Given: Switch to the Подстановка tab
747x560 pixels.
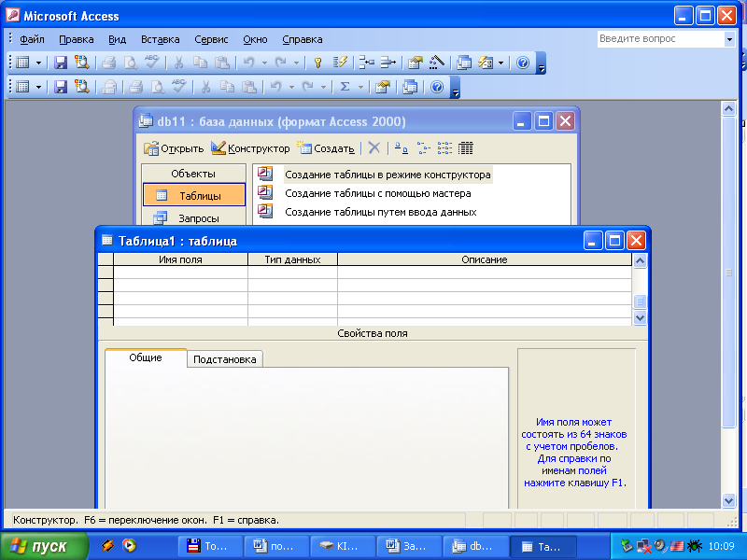Looking at the screenshot, I should [x=225, y=359].
